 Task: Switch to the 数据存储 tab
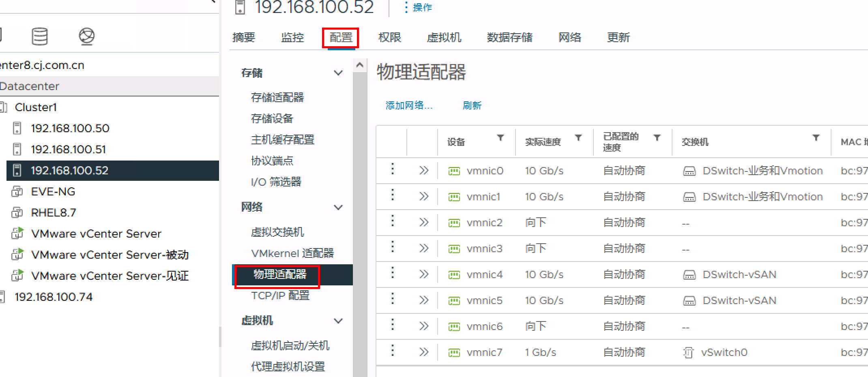pos(510,37)
